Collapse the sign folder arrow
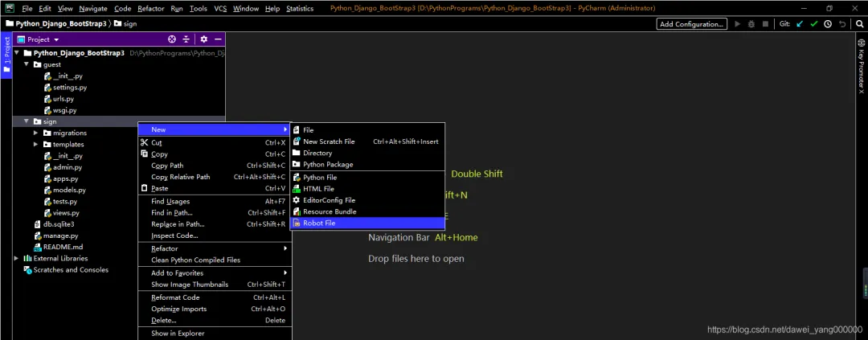The height and width of the screenshot is (340, 868). [x=26, y=121]
